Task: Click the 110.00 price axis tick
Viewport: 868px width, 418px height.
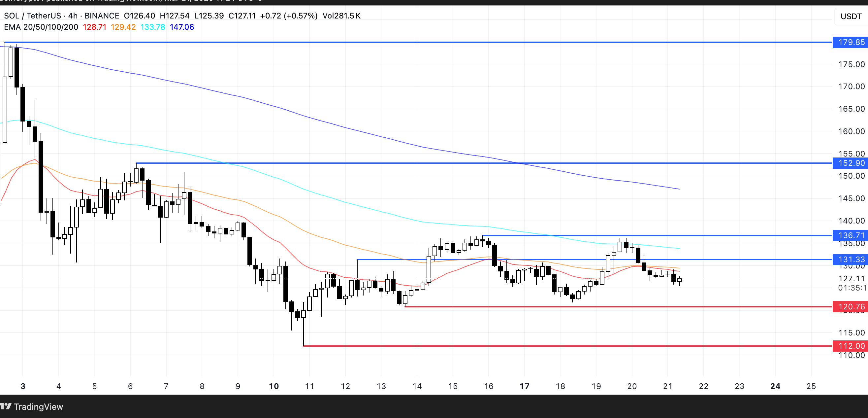Action: click(852, 355)
